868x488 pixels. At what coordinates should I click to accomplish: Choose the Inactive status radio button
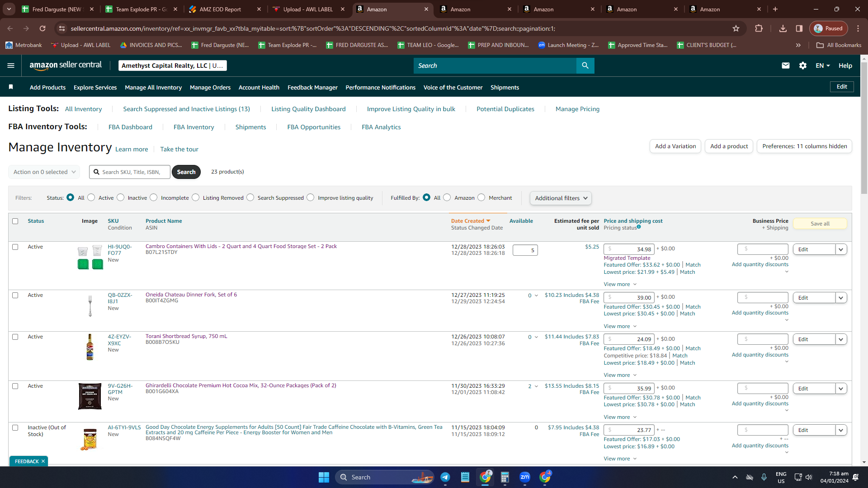tap(121, 197)
